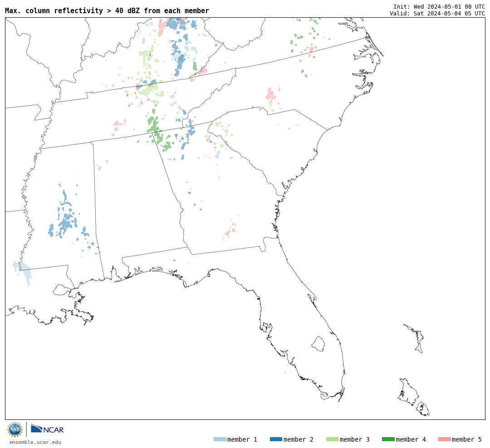The height and width of the screenshot is (448, 490).
Task: Open the ensemble.ucar.edu link text
Action: tap(35, 442)
